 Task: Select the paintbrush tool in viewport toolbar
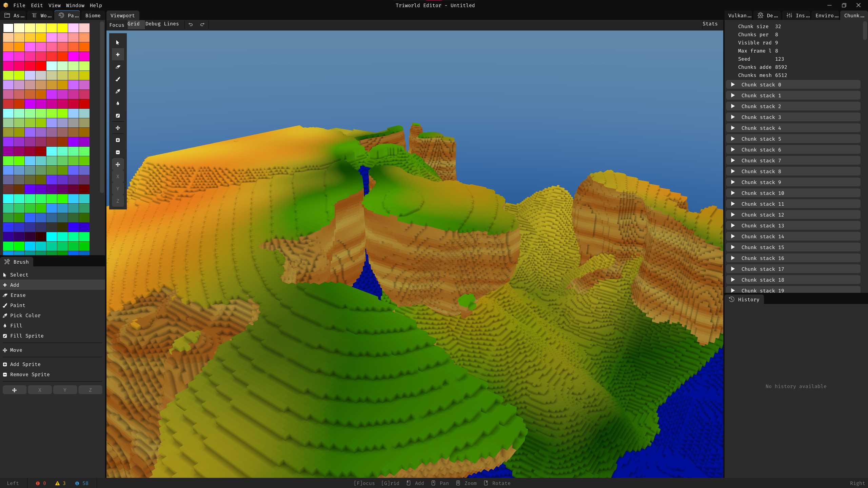pyautogui.click(x=118, y=79)
